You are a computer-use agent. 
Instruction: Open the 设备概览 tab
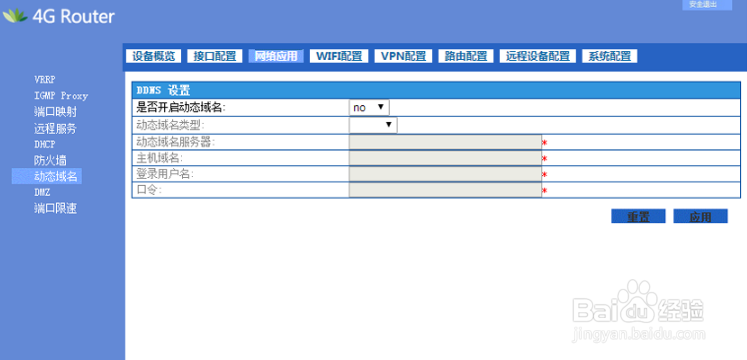tap(153, 56)
